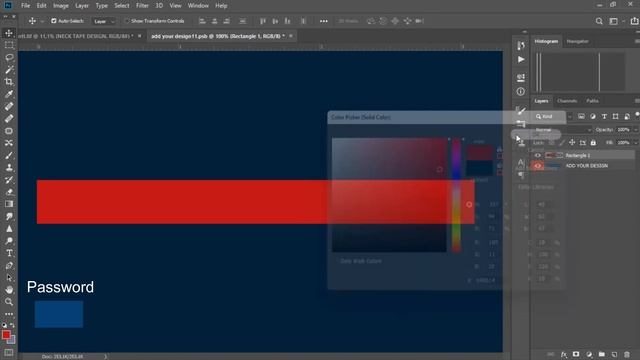Select the Eraser tool
Image resolution: width=640 pixels, height=360 pixels.
[x=9, y=192]
